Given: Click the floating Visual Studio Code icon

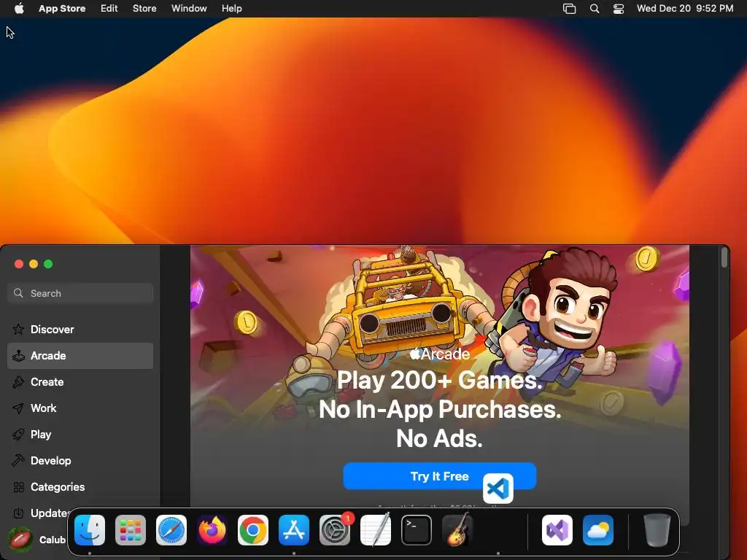Looking at the screenshot, I should point(498,489).
